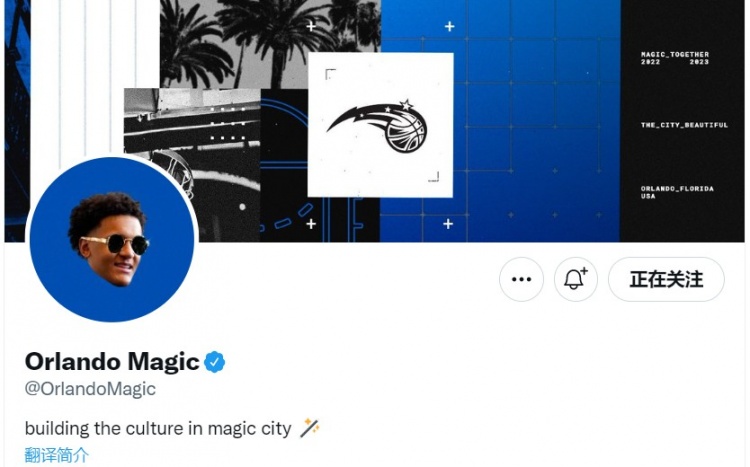Viewport: 750px width, 467px height.
Task: Click ORLANDO_FLORIDA USA text in banner
Action: 677,192
